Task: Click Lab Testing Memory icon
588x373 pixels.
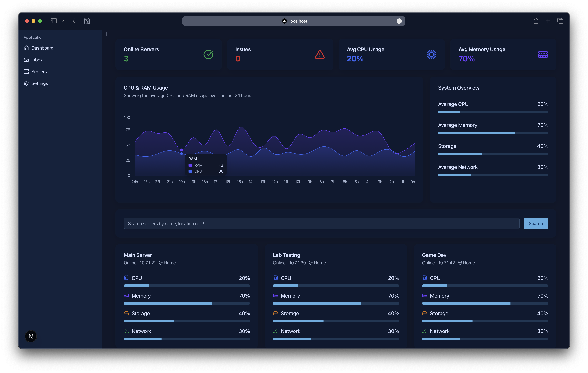Action: click(x=275, y=296)
